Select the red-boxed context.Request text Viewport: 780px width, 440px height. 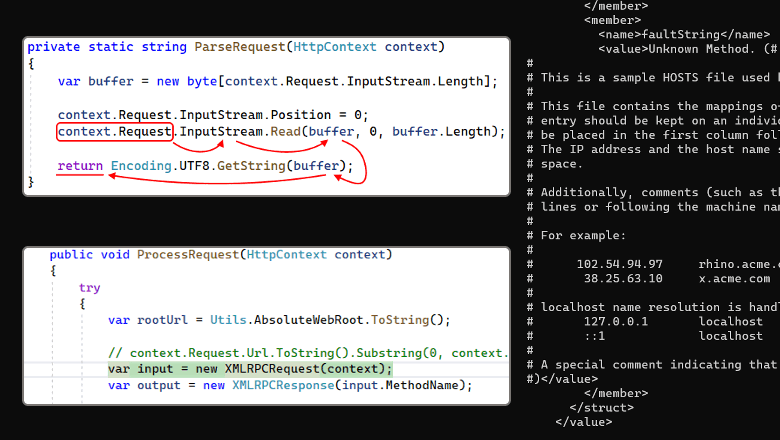point(114,132)
